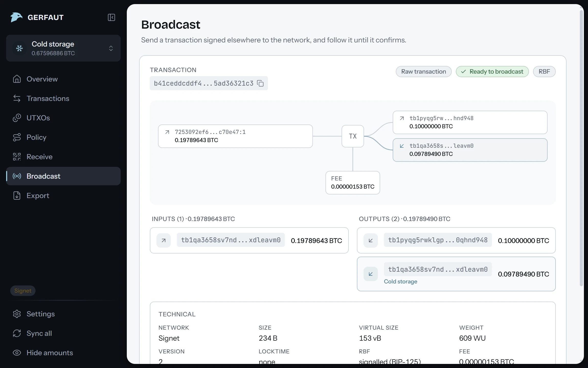Click the TX node in the diagram

click(353, 136)
